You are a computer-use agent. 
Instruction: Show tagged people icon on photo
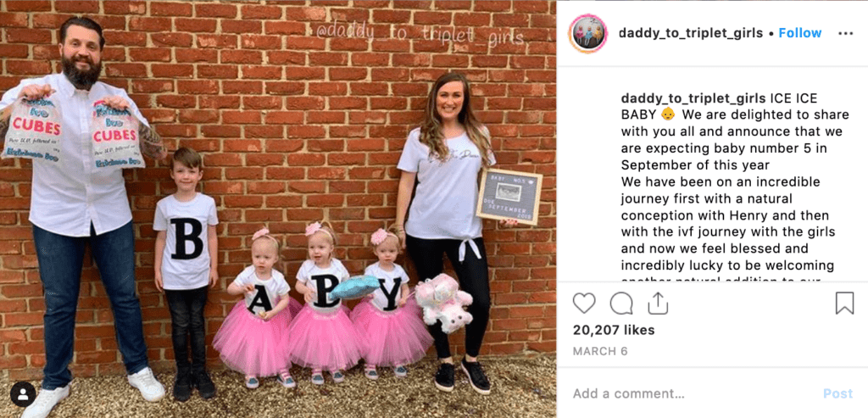point(23,394)
